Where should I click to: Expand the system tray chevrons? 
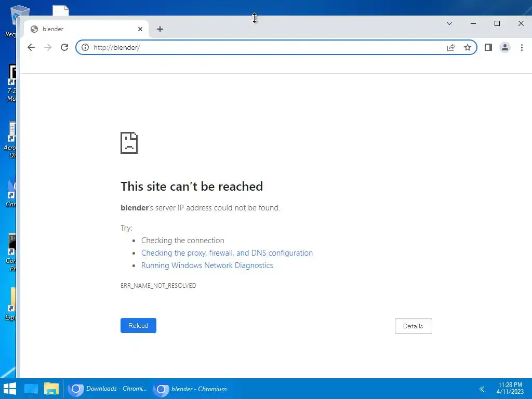[x=482, y=389]
